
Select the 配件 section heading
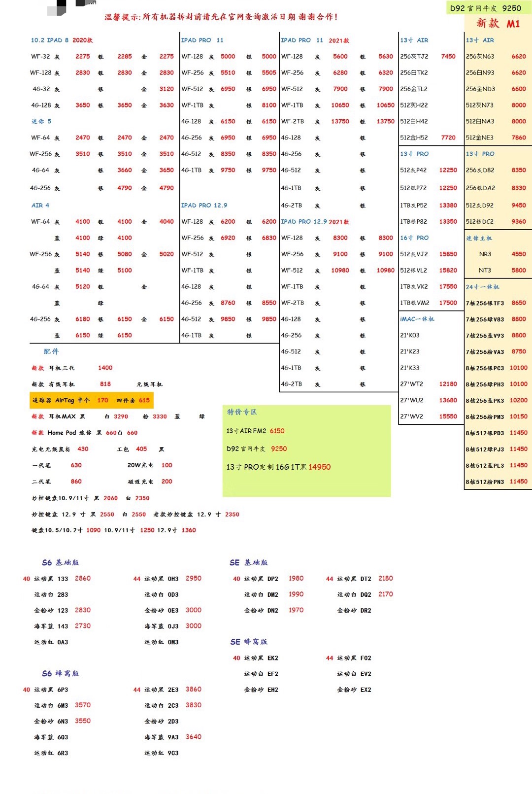pyautogui.click(x=51, y=351)
